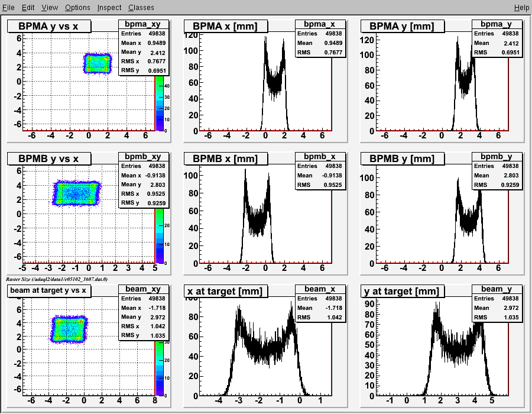Select the 'BPMA y [mm]' title box
The height and width of the screenshot is (414, 532).
point(403,26)
